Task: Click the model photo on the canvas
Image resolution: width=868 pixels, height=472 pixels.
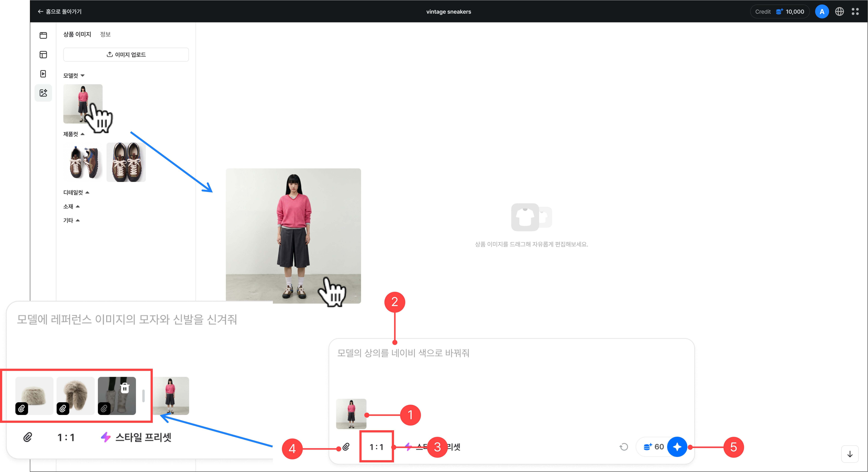Action: click(293, 236)
